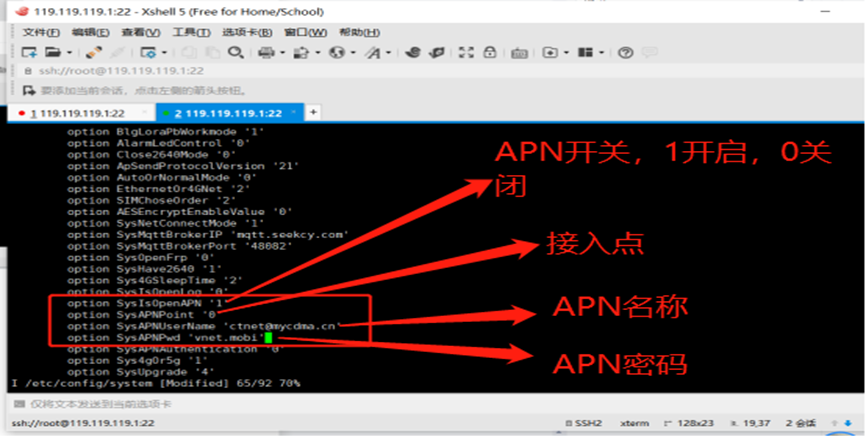Click the tab layout arrangement icon
Viewport: 866px width, 437px height.
(585, 52)
